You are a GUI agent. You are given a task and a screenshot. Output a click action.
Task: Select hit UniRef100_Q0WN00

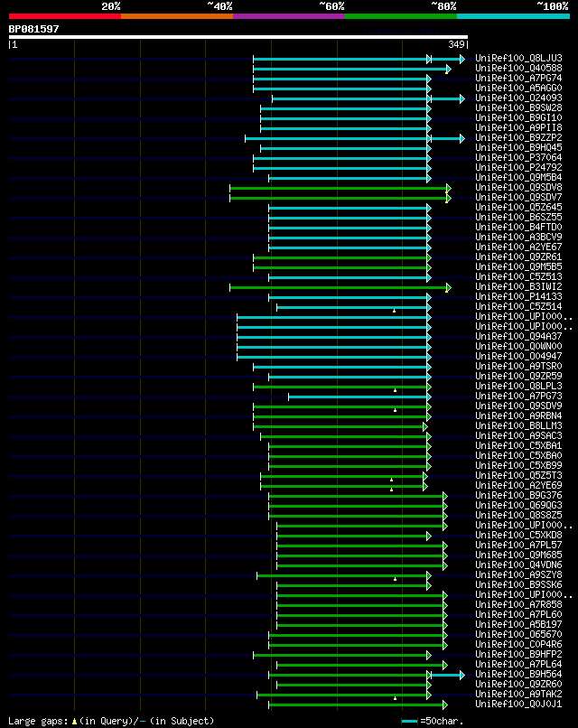coord(518,346)
